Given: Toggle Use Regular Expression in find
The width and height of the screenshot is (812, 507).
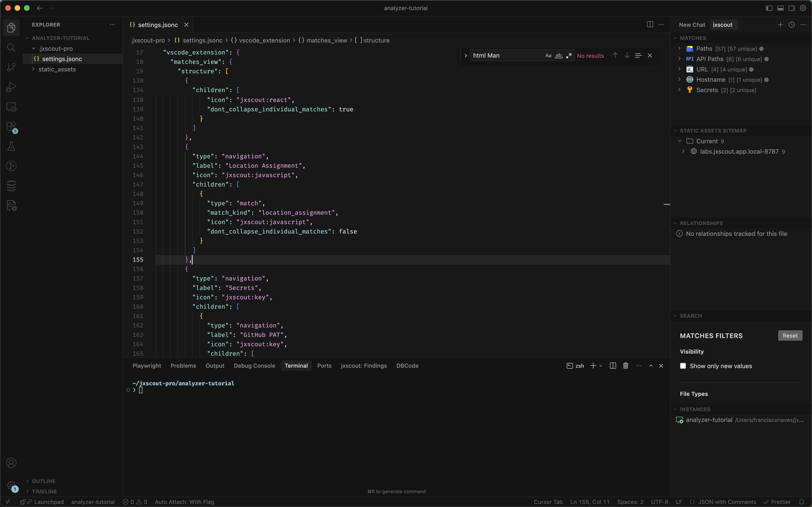Looking at the screenshot, I should pos(569,55).
